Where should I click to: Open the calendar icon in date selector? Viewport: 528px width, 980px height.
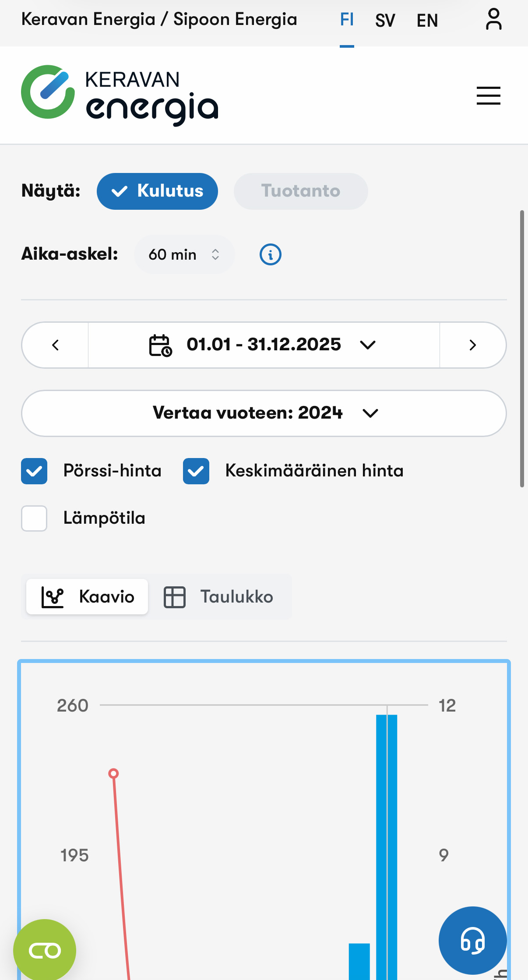click(x=160, y=345)
